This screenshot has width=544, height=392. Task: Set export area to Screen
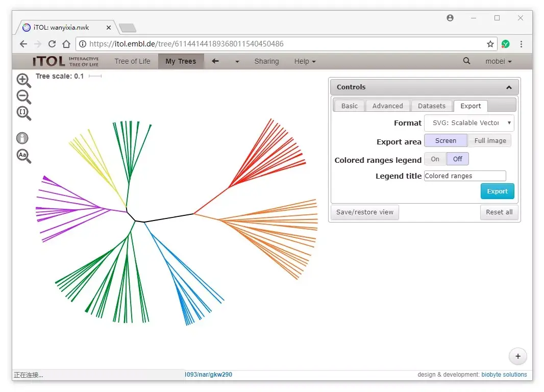pos(446,141)
